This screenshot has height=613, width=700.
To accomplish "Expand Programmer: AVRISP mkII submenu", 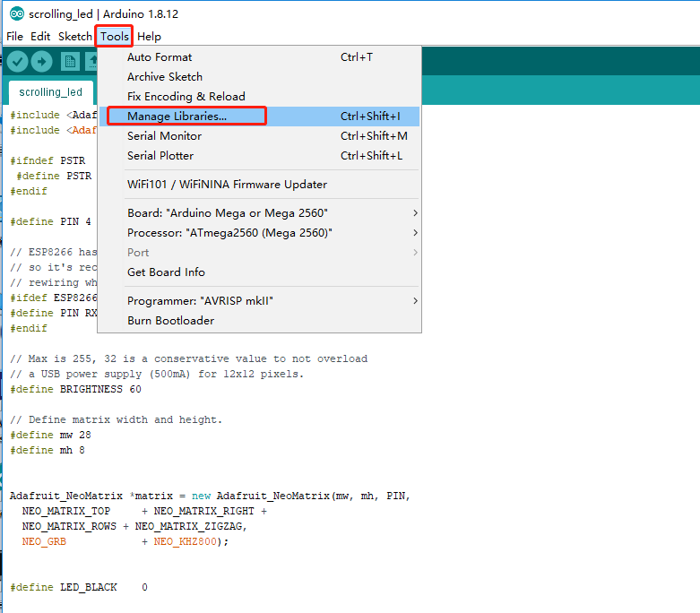I will click(x=259, y=301).
